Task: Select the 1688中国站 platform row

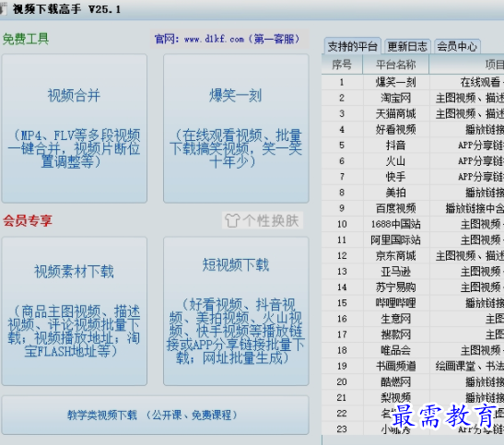Action: (x=395, y=224)
